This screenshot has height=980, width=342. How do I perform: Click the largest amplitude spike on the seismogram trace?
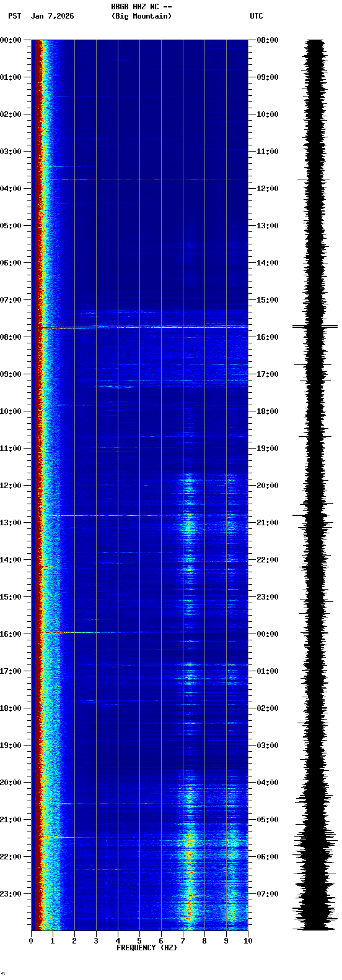point(315,326)
